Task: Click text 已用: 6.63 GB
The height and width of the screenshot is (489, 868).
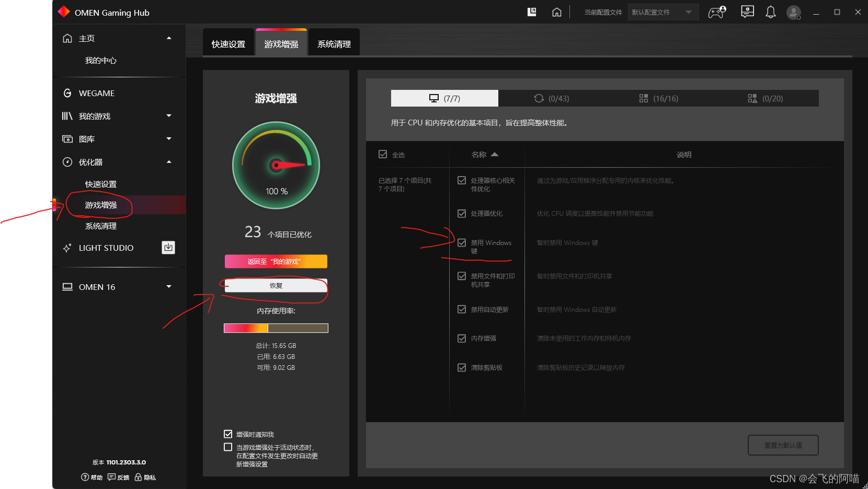Action: click(x=276, y=357)
